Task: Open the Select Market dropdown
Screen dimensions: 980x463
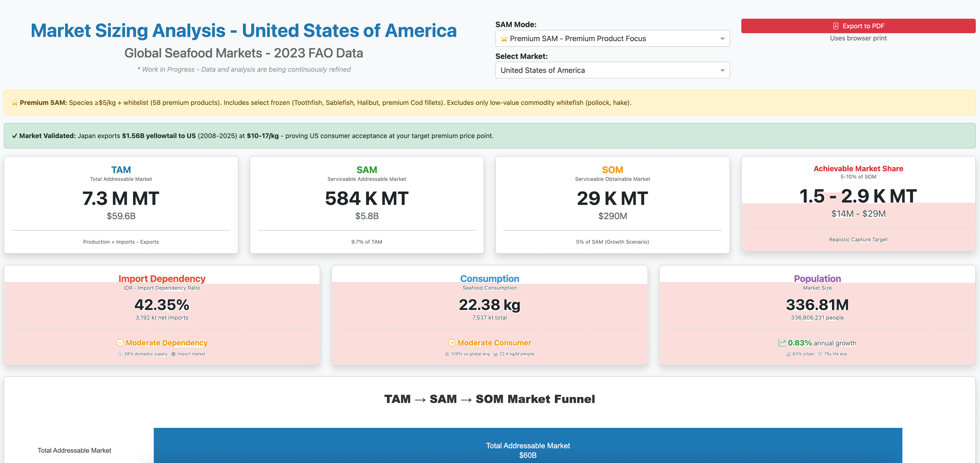Action: pyautogui.click(x=612, y=70)
